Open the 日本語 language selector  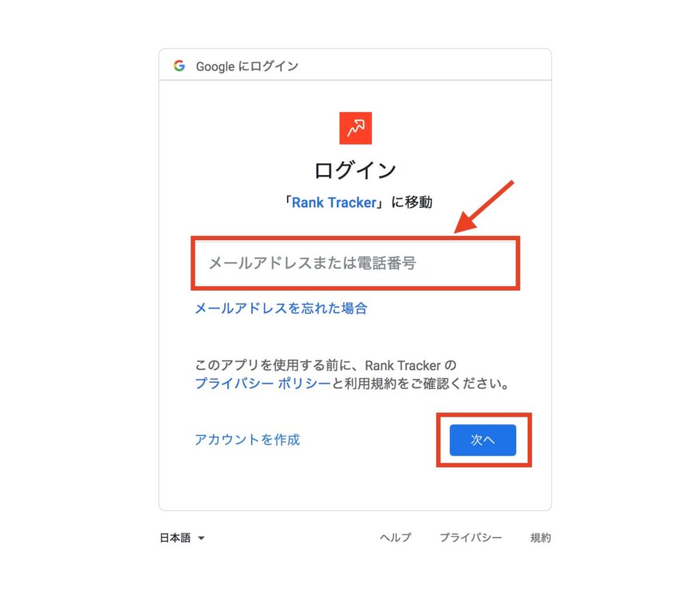pos(182,538)
